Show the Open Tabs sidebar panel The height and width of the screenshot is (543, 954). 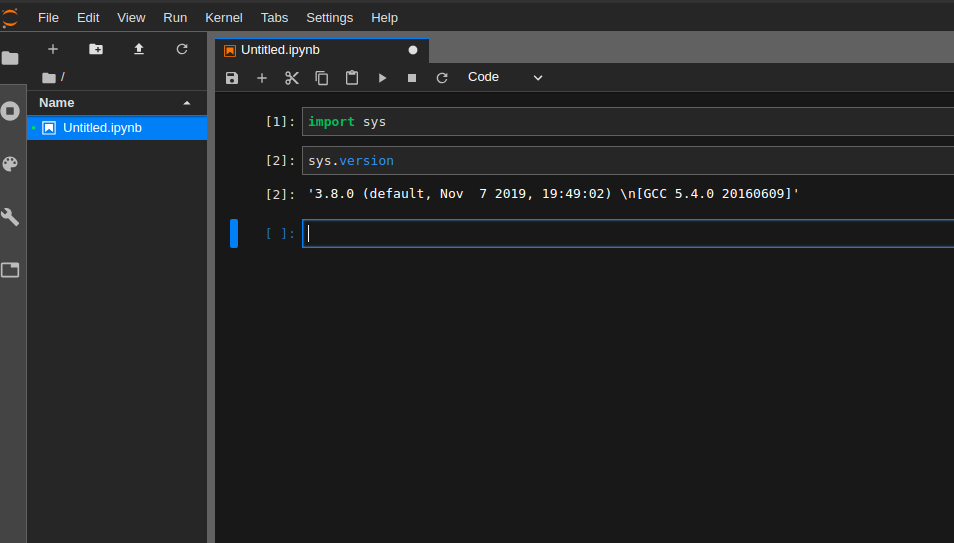[11, 270]
